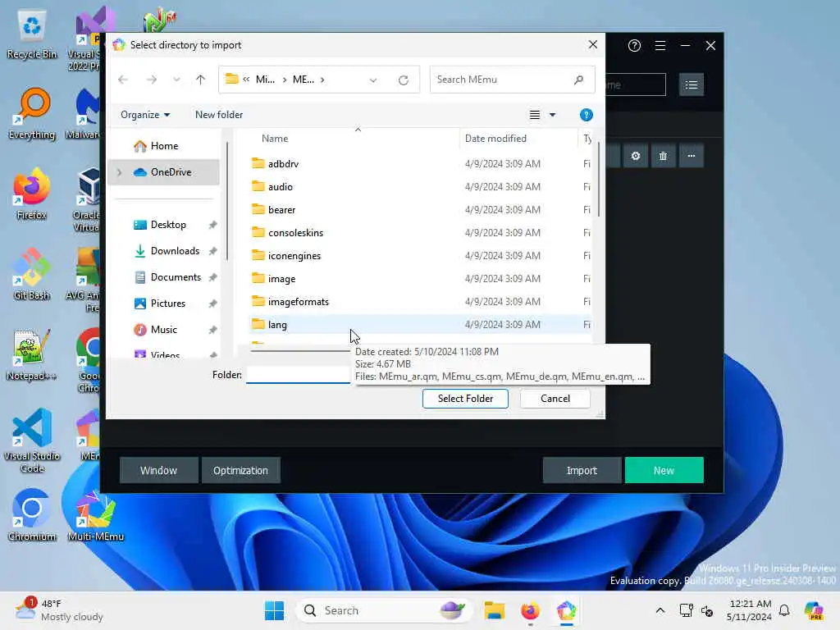Open the Visual Studio Code desktop shortcut

point(32,441)
